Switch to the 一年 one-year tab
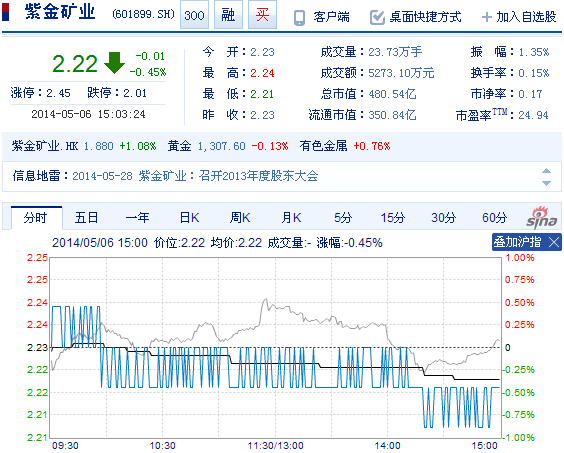Image resolution: width=564 pixels, height=453 pixels. 137,218
